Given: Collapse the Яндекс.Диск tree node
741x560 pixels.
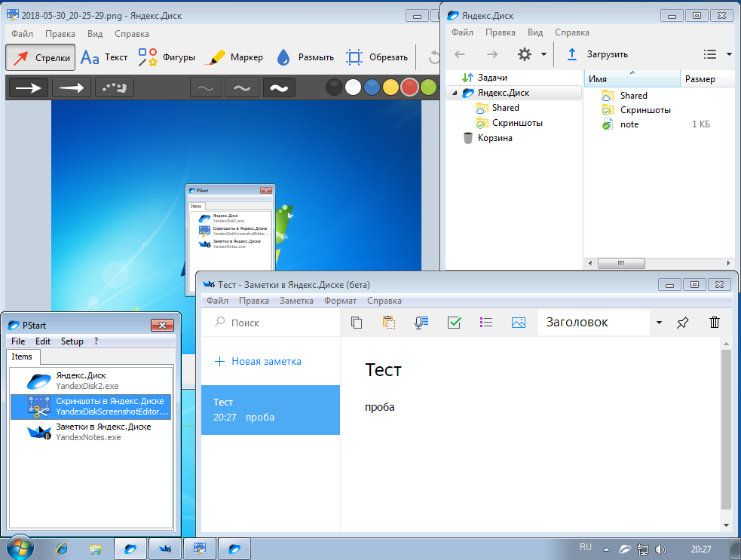Looking at the screenshot, I should 455,93.
